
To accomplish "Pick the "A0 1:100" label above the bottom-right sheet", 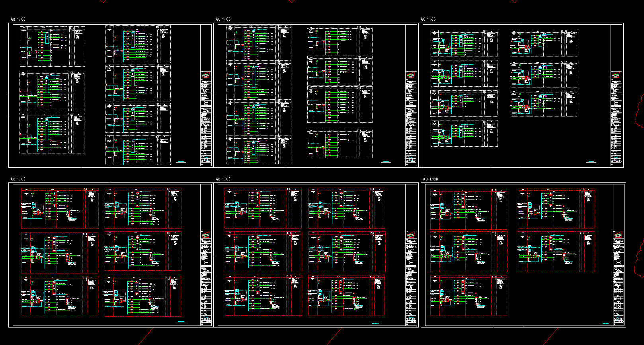I will pyautogui.click(x=430, y=179).
